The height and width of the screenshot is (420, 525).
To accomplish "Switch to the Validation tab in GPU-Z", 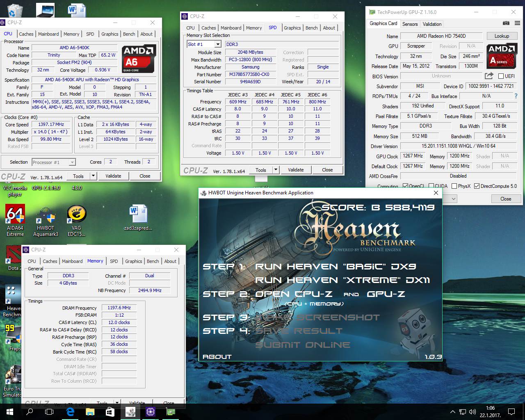I will pos(432,24).
